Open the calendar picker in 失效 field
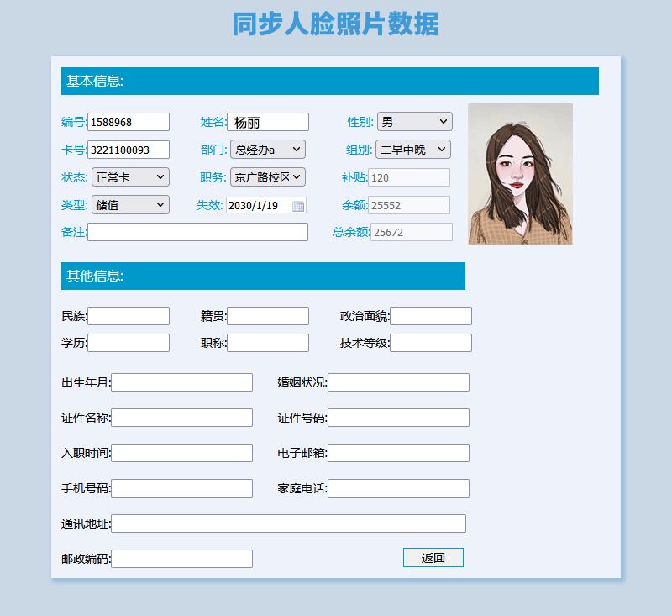The width and height of the screenshot is (672, 616). (298, 206)
